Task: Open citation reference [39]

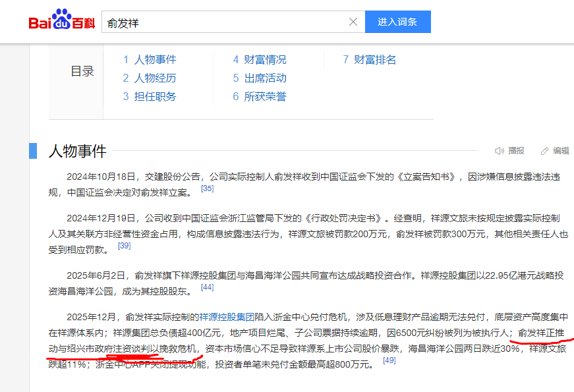Action: point(124,246)
